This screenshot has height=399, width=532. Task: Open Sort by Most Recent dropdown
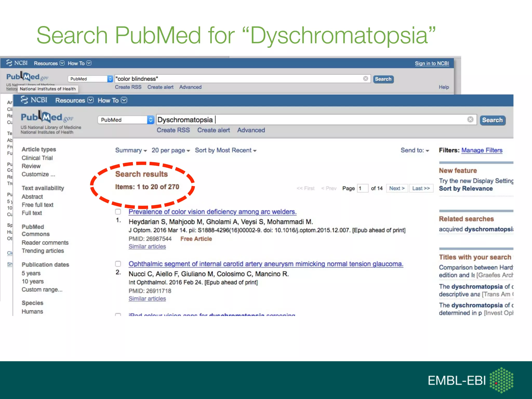click(x=226, y=150)
